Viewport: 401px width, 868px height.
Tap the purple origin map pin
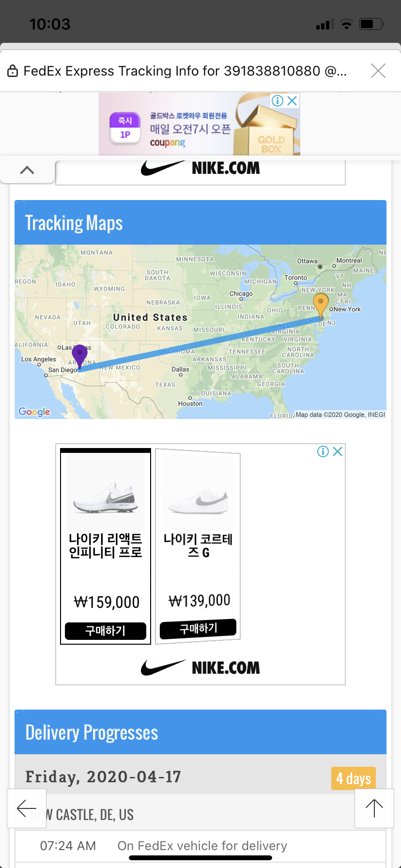[x=79, y=354]
